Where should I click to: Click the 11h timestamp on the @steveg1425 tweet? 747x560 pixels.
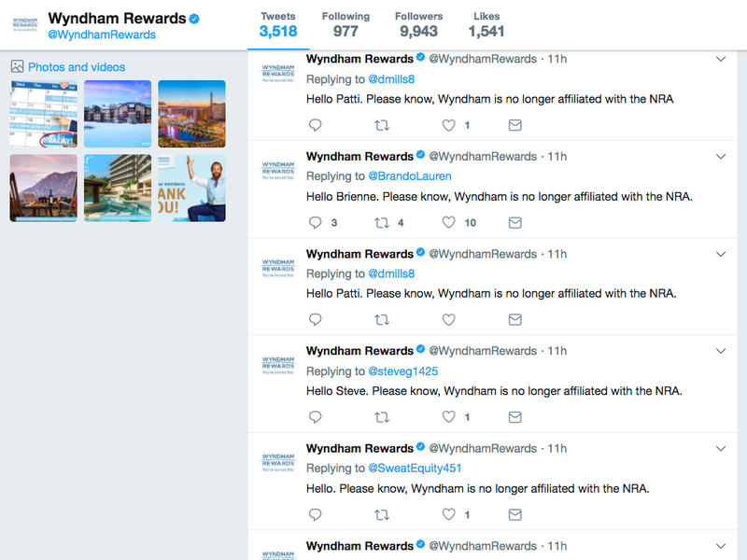[x=557, y=351]
